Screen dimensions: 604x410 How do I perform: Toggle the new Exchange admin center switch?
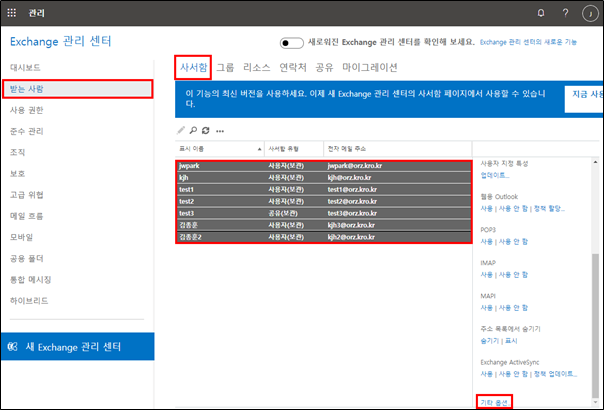(x=291, y=42)
